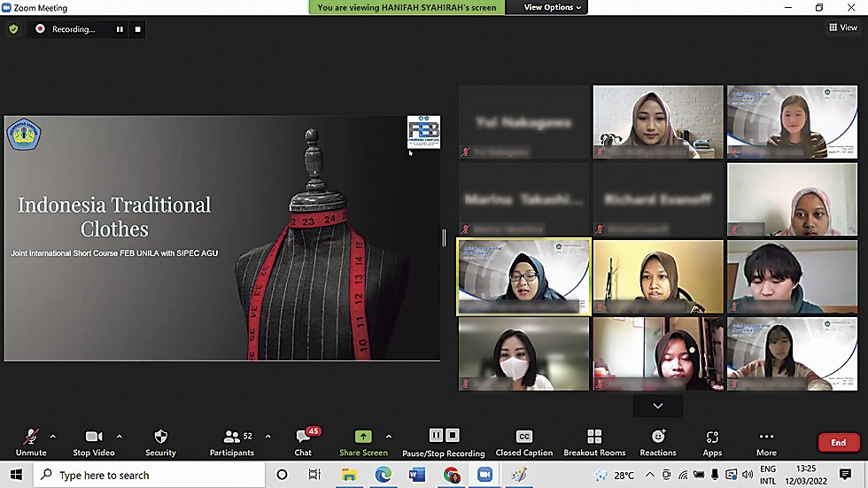Click the red End meeting button
Viewport: 868px width, 488px height.
point(839,442)
